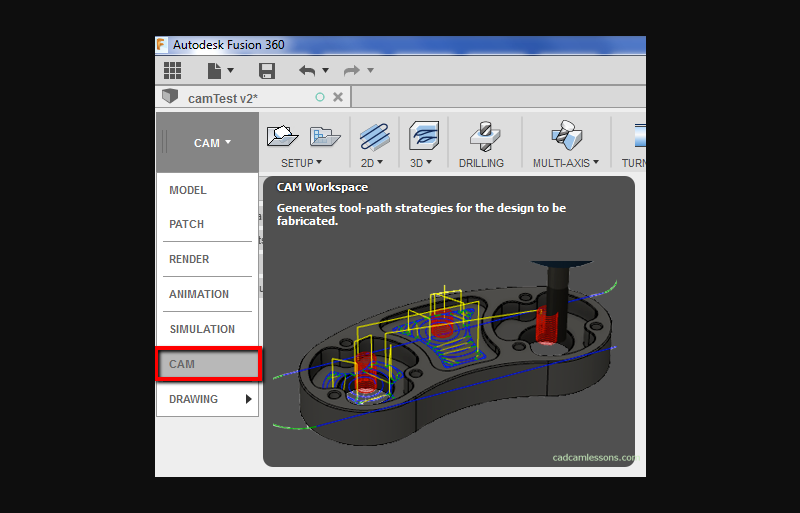
Task: Open the undo history dropdown arrow
Action: pos(326,70)
